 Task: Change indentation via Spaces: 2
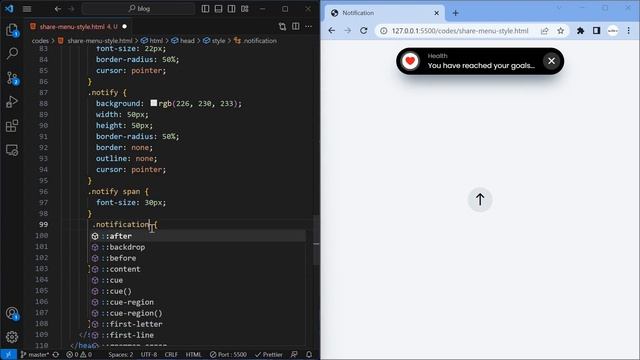coord(120,354)
